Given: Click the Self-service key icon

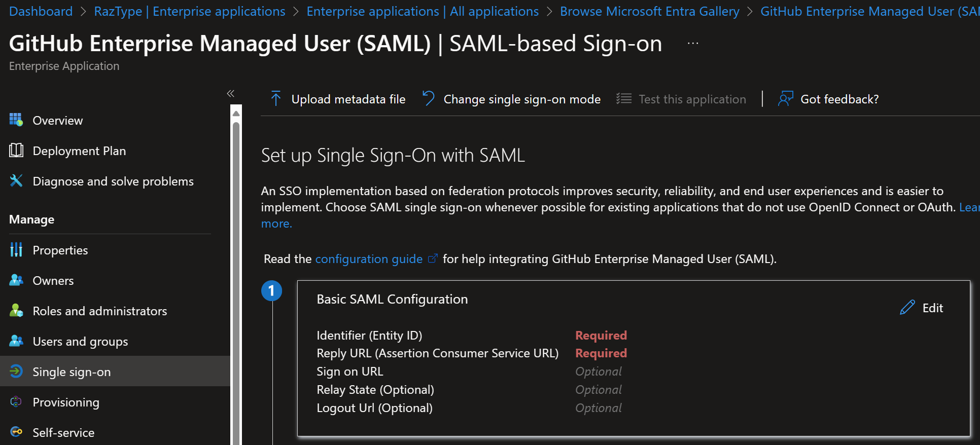Looking at the screenshot, I should click(16, 432).
